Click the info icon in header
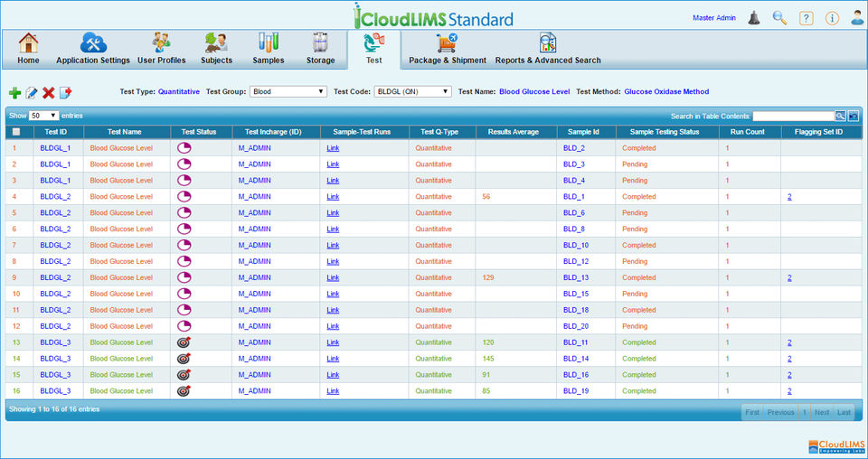This screenshot has width=868, height=459. pos(832,18)
